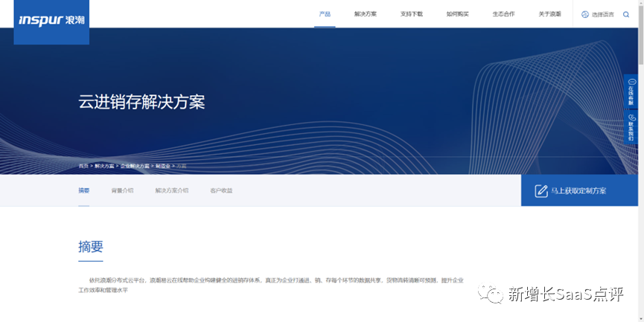Screen dimensions: 644x322
Task: Open the 产品 menu
Action: [325, 14]
